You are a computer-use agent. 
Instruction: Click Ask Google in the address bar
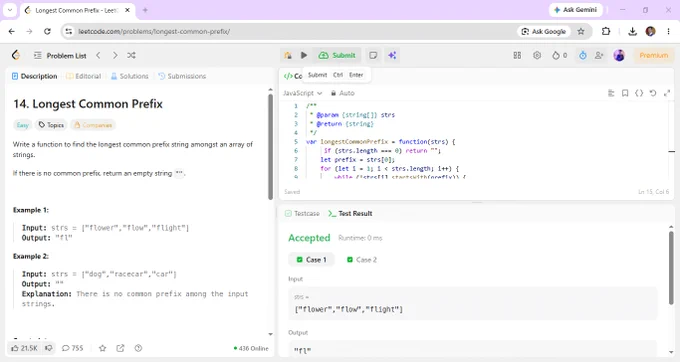(x=543, y=31)
